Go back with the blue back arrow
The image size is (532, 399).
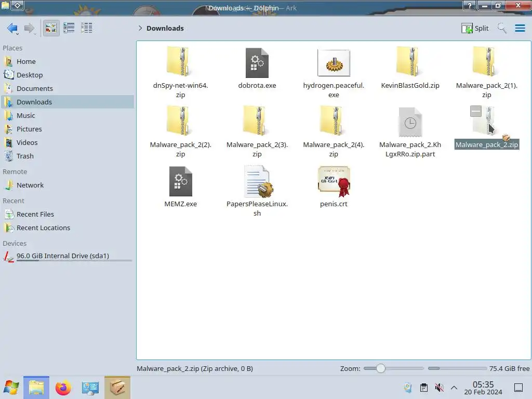(x=12, y=28)
